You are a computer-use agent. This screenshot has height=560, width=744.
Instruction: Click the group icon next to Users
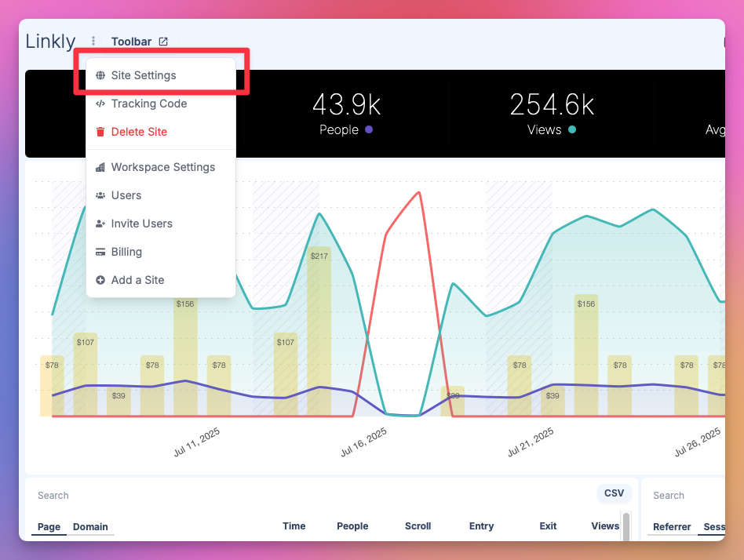click(101, 195)
